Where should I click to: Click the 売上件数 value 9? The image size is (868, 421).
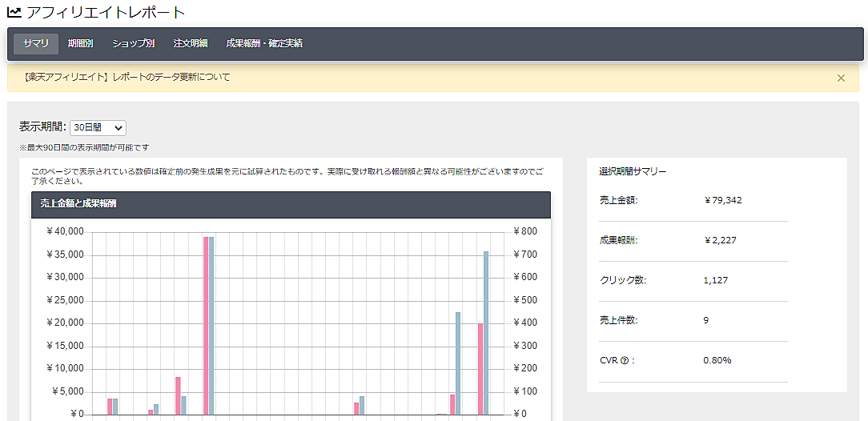(705, 320)
